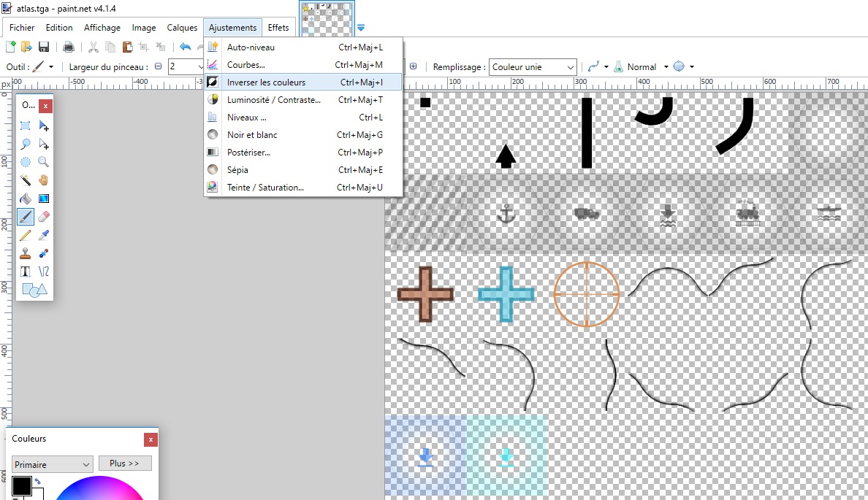868x500 pixels.
Task: Open the brush width value dropdown
Action: coord(200,67)
